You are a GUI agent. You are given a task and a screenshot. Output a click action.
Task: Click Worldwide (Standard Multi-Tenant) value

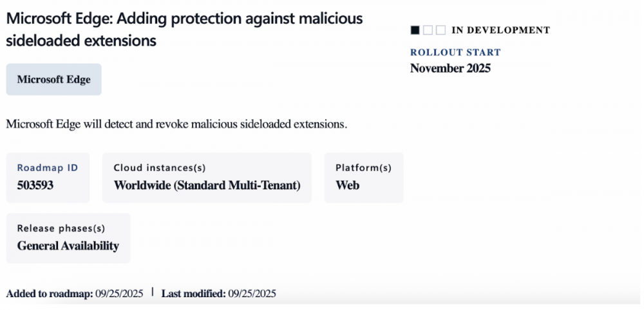(207, 185)
